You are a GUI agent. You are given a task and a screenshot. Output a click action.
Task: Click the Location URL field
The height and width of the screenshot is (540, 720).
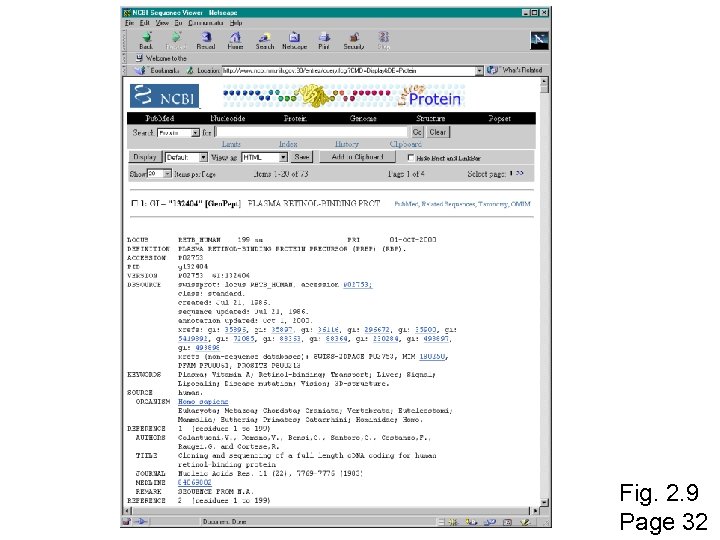pyautogui.click(x=349, y=71)
